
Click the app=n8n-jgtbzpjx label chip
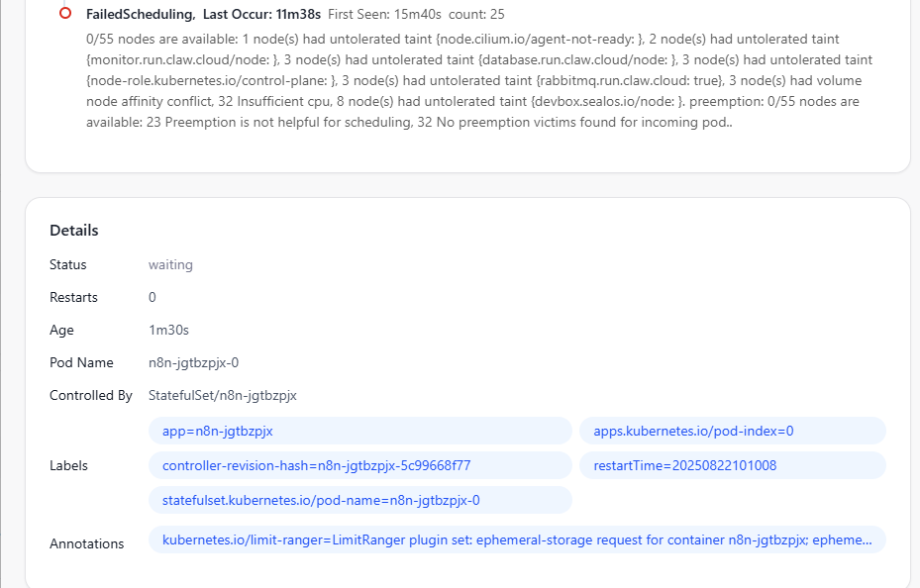click(360, 431)
